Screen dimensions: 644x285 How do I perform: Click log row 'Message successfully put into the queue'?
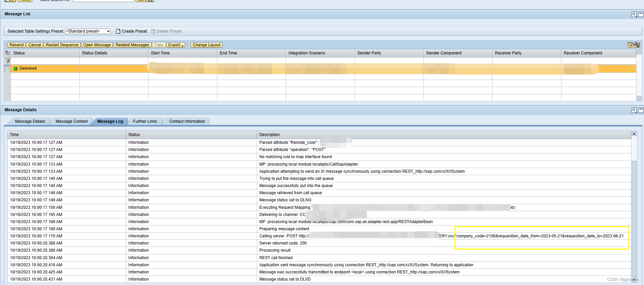tap(319, 186)
